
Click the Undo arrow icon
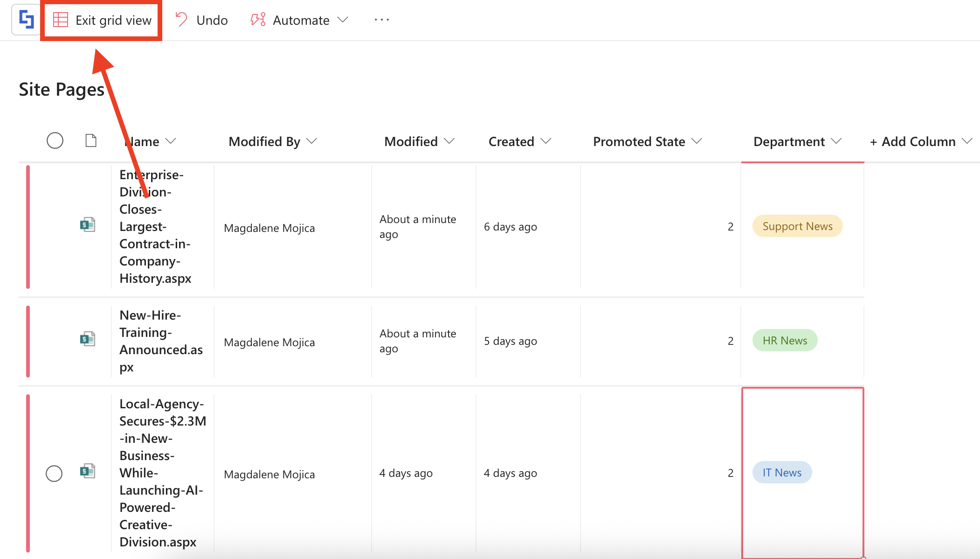[181, 20]
